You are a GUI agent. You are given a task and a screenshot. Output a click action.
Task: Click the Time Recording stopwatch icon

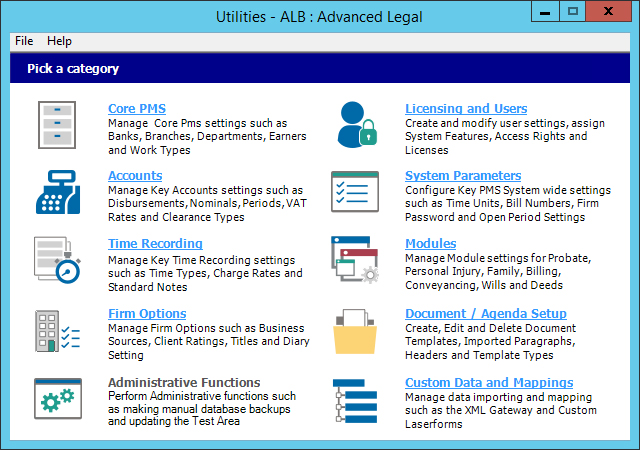[56, 261]
